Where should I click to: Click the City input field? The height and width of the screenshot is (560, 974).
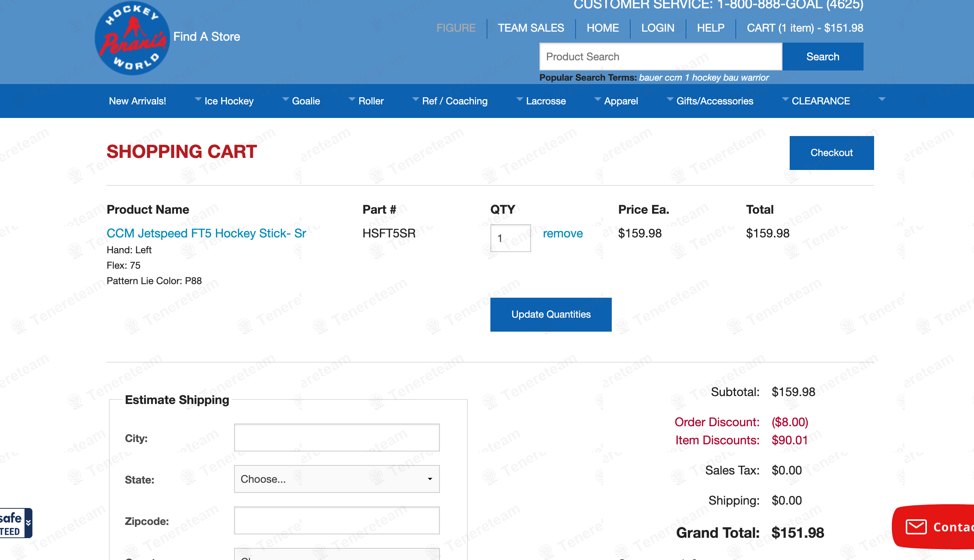coord(337,438)
